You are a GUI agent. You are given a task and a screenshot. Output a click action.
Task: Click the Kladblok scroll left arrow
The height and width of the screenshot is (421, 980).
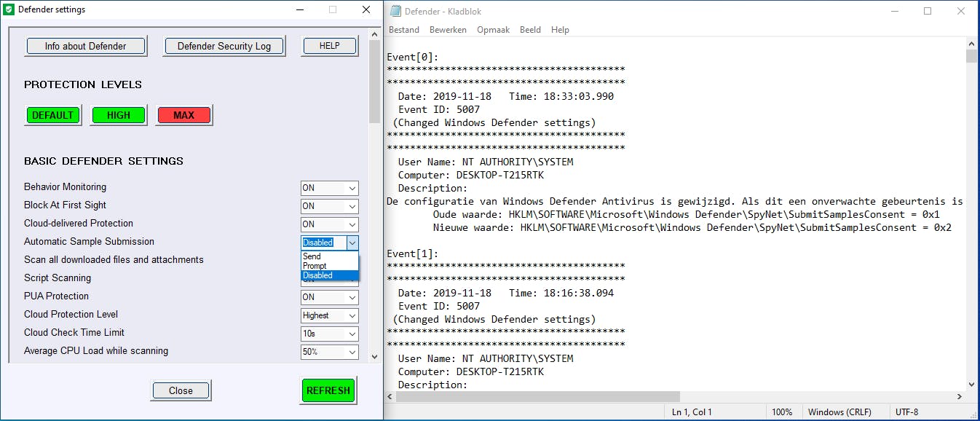click(x=391, y=396)
